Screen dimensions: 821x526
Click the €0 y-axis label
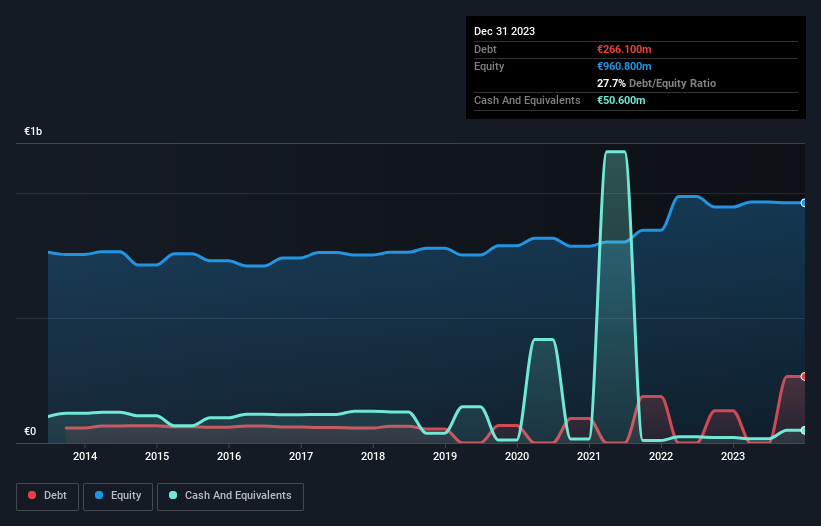tap(30, 431)
